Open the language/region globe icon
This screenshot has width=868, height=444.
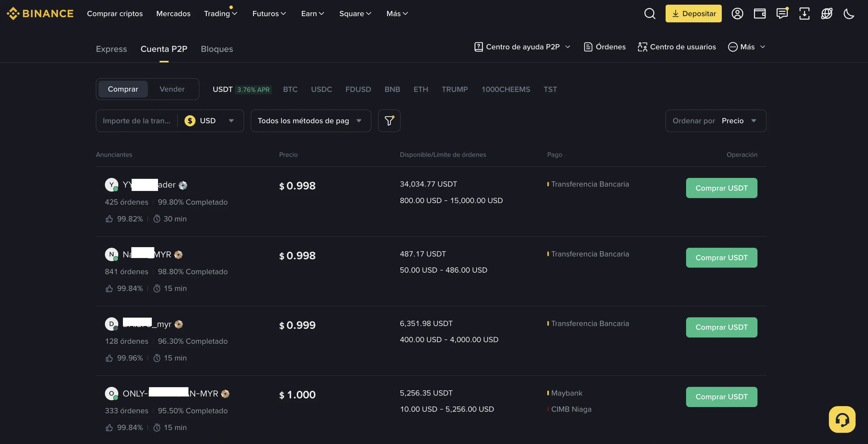click(826, 13)
